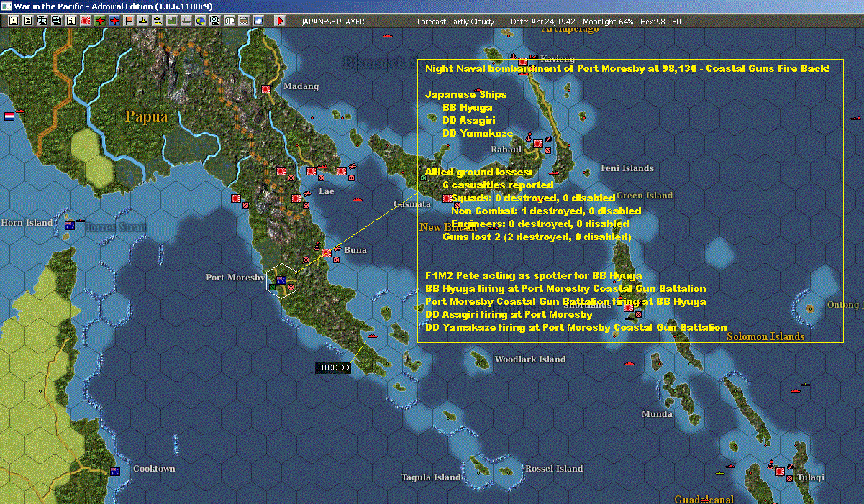Screen dimensions: 864x504
Task: Click the Lae map label
Action: [x=327, y=191]
